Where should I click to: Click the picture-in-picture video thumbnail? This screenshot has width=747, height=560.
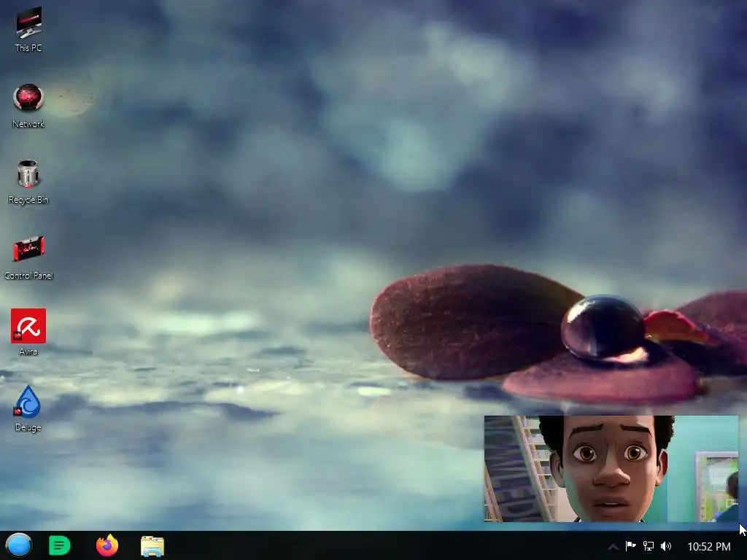(611, 469)
